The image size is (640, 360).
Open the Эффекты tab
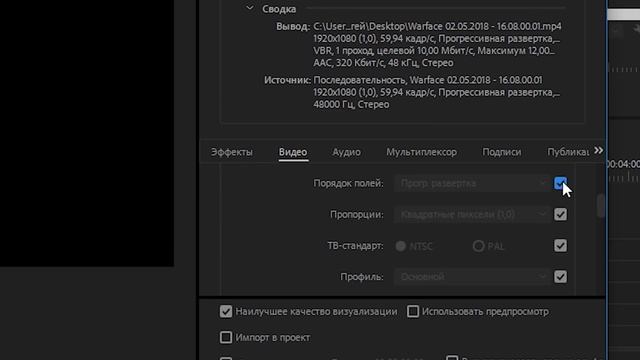231,152
